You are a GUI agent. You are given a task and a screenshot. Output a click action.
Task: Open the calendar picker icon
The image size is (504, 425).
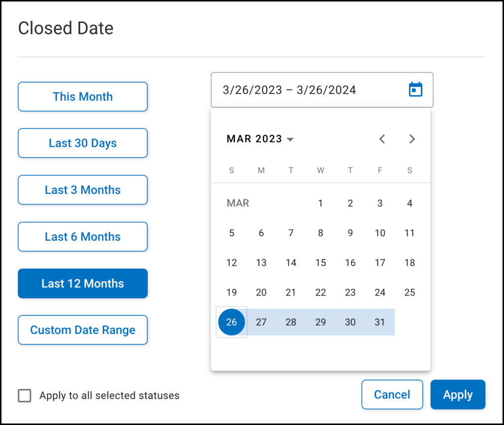tap(416, 90)
